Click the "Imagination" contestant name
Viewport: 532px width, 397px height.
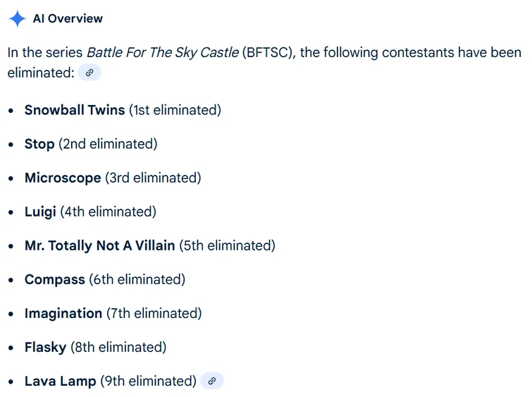[63, 313]
